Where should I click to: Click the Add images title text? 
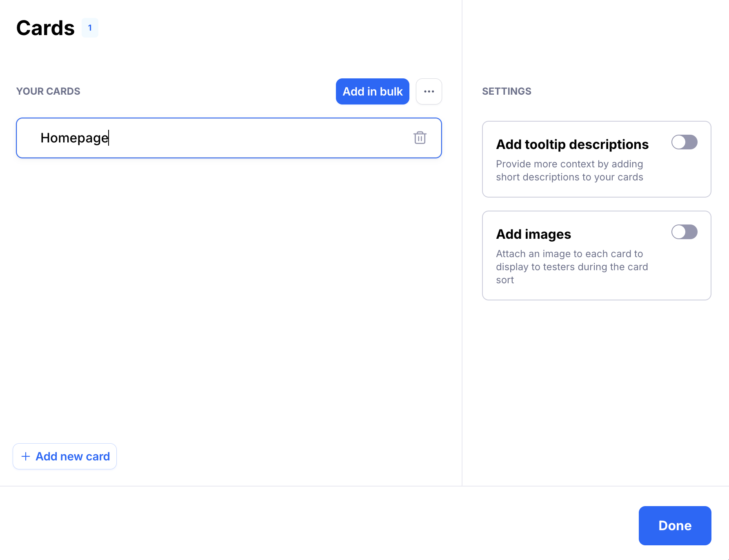pos(533,234)
